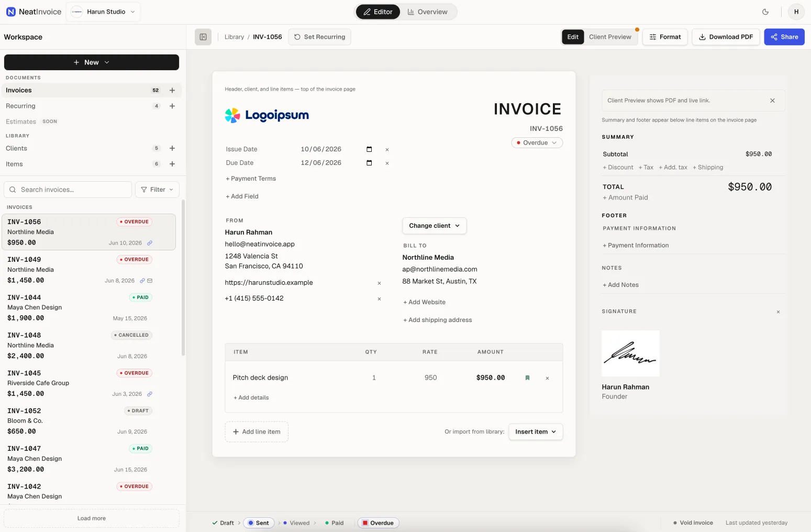Delete the Pitch deck design line item

[547, 378]
